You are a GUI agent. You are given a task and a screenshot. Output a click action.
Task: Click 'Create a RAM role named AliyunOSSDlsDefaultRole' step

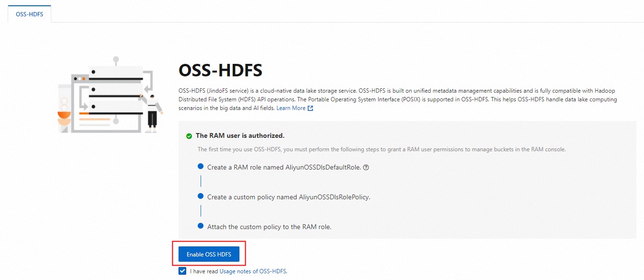tap(284, 168)
